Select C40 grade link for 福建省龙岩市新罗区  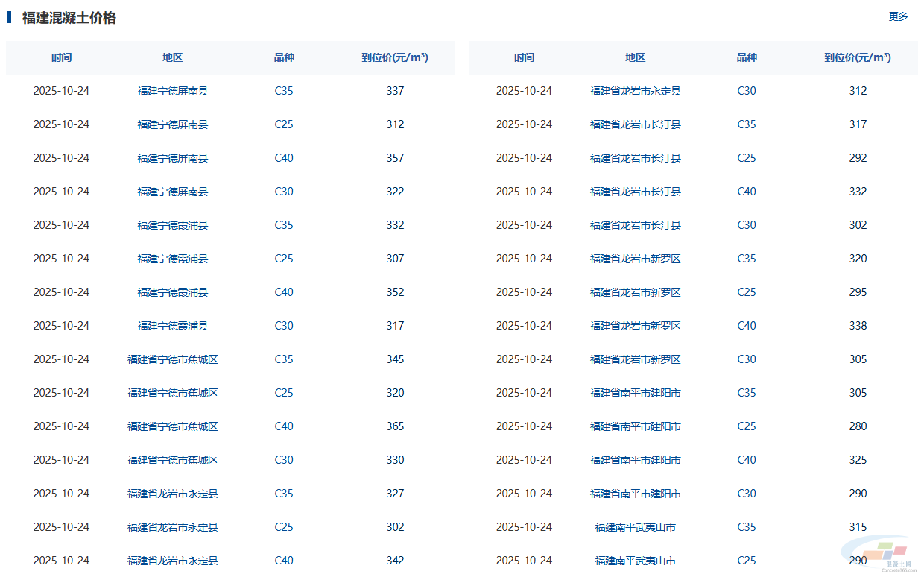point(747,326)
